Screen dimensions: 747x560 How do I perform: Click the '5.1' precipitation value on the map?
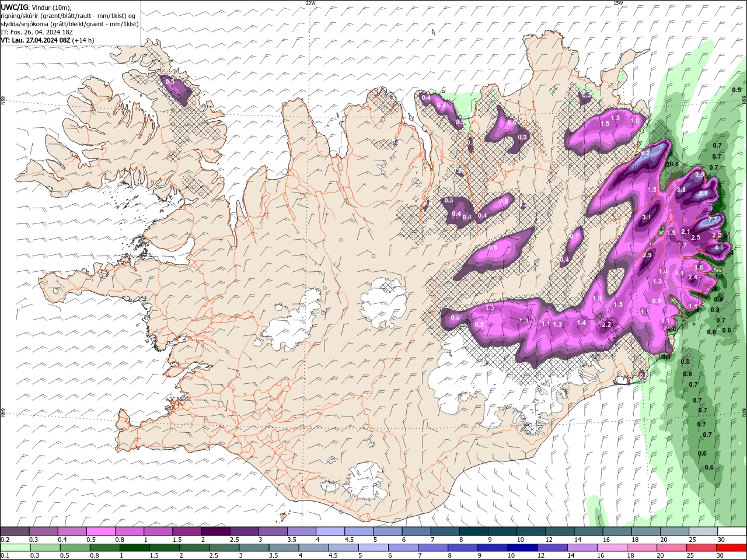(x=703, y=194)
